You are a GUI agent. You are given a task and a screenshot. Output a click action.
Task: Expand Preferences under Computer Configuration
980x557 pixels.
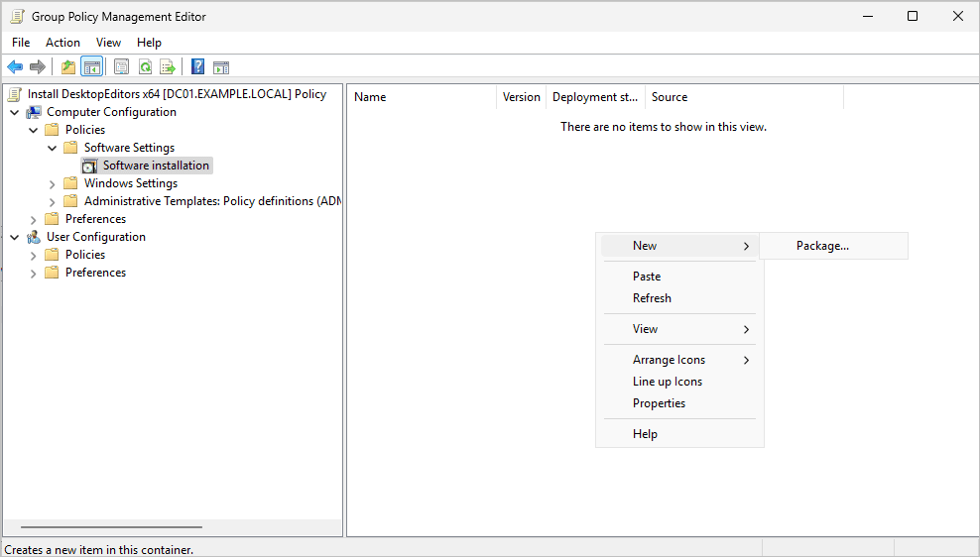(34, 220)
